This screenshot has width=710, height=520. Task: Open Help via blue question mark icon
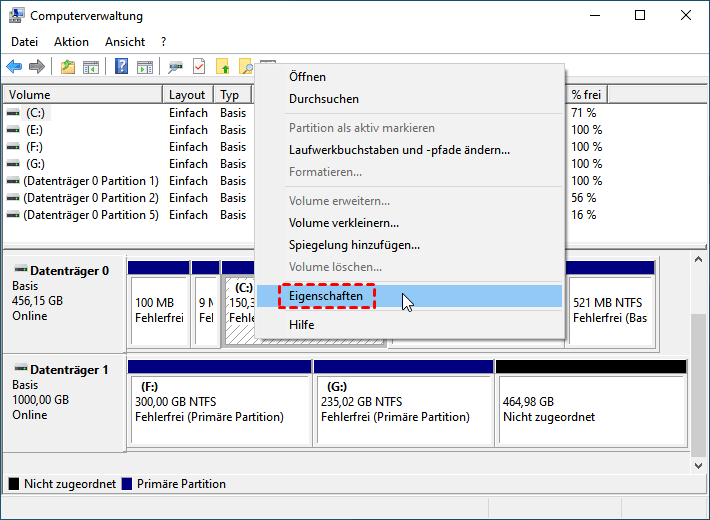[121, 67]
